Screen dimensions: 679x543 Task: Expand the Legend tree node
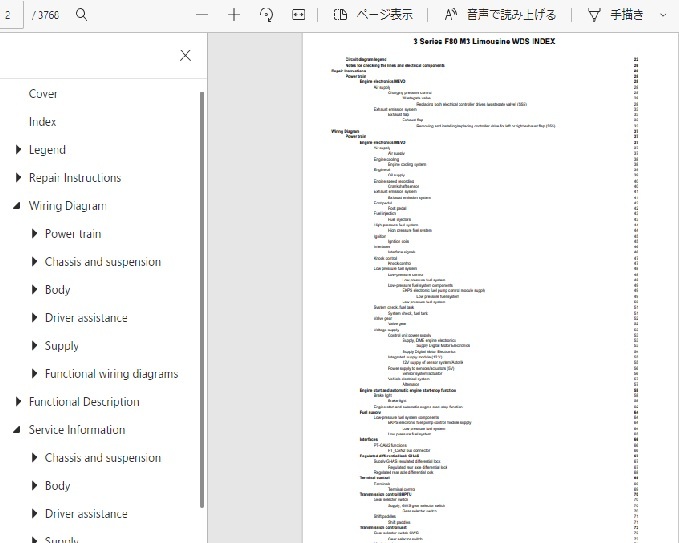18,150
